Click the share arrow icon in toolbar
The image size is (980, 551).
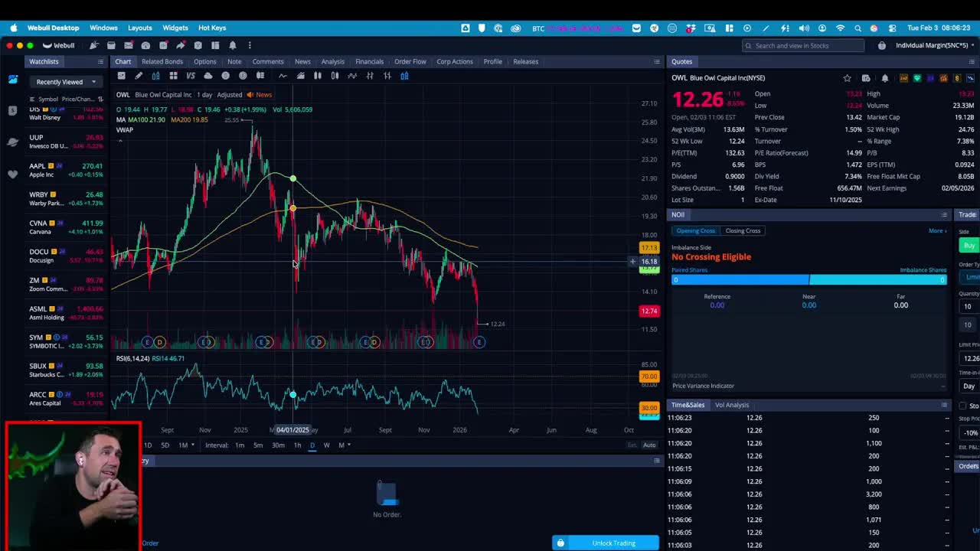[x=181, y=45]
